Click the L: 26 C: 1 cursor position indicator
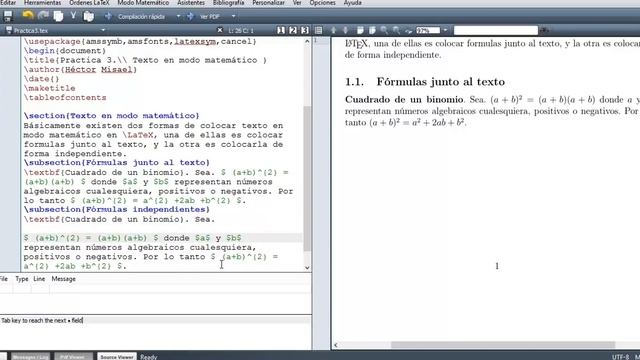640x360 pixels. coord(241,31)
